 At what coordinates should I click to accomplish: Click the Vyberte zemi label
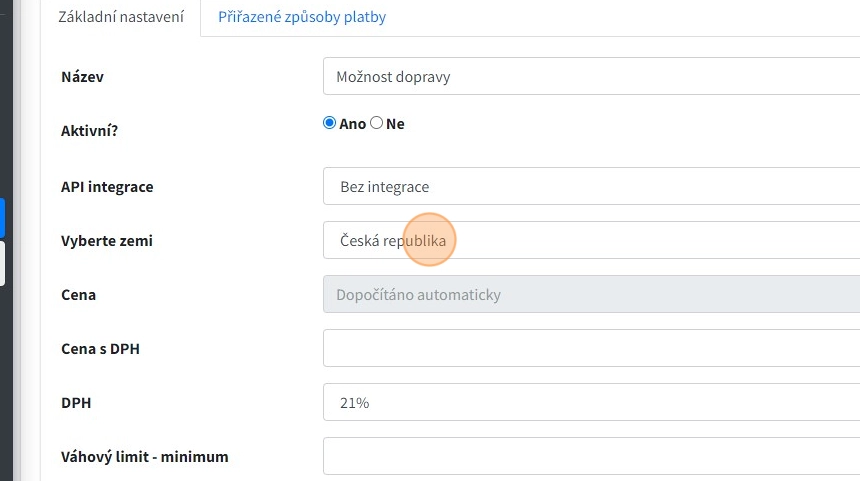107,241
